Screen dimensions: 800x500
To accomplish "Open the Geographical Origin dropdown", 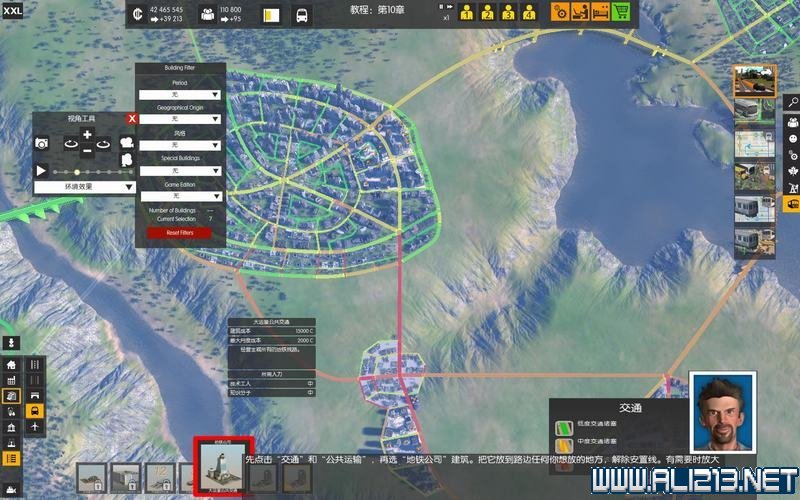I will click(180, 119).
